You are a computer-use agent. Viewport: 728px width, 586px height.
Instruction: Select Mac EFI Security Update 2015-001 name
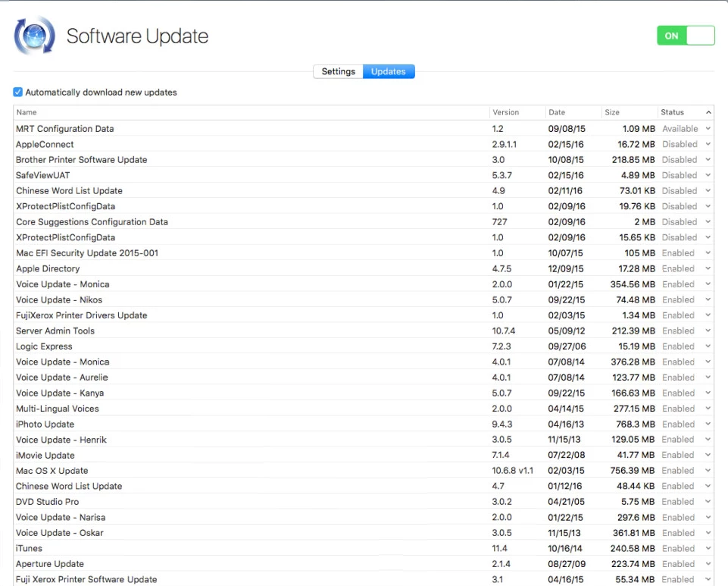[87, 252]
